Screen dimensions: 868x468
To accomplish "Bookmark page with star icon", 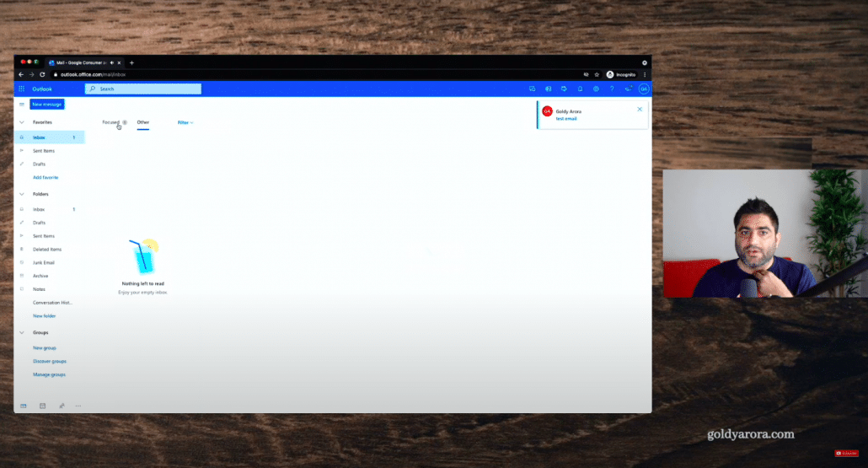I will [x=597, y=74].
